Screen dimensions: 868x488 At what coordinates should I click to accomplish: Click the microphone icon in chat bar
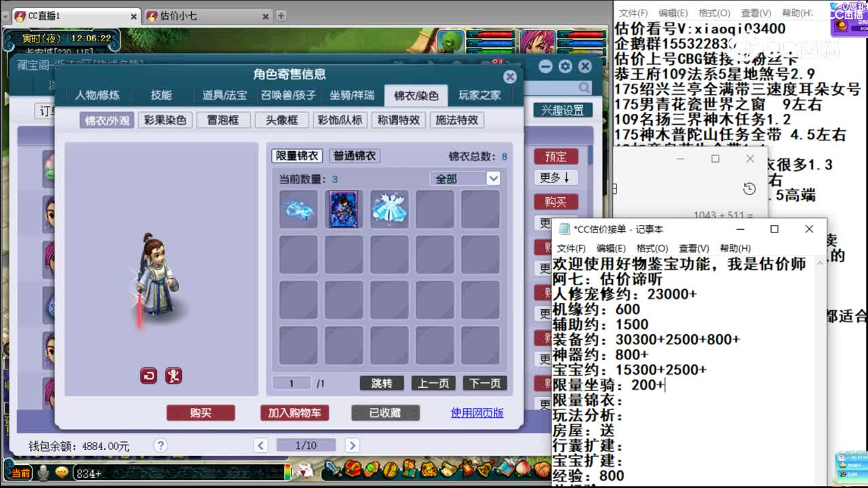43,472
